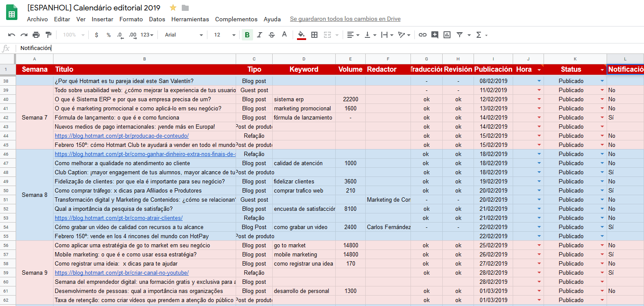The height and width of the screenshot is (306, 644).
Task: Open vertical align dropdown
Action: (370, 35)
